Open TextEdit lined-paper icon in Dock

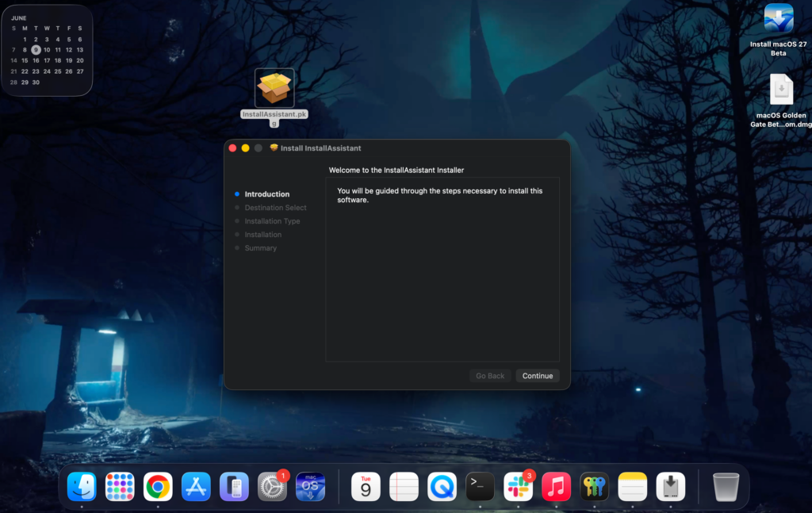(x=404, y=487)
